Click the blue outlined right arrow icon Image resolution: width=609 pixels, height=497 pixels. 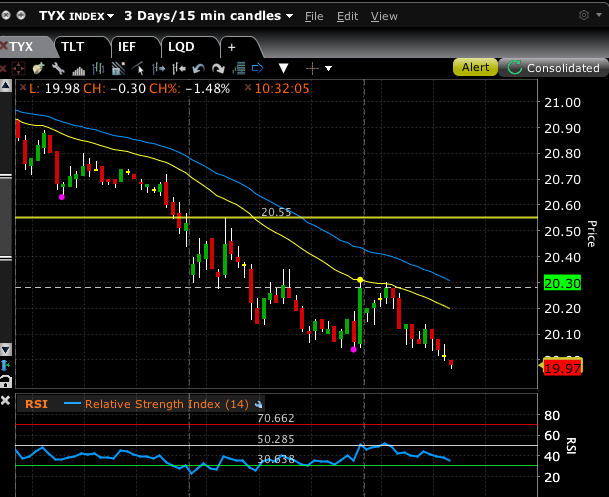point(258,68)
